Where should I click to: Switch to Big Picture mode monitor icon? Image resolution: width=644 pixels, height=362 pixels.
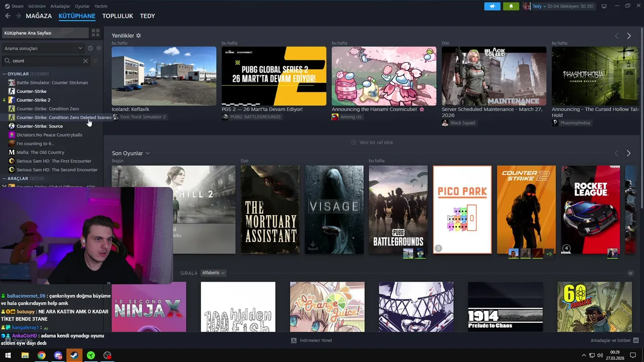click(x=604, y=6)
